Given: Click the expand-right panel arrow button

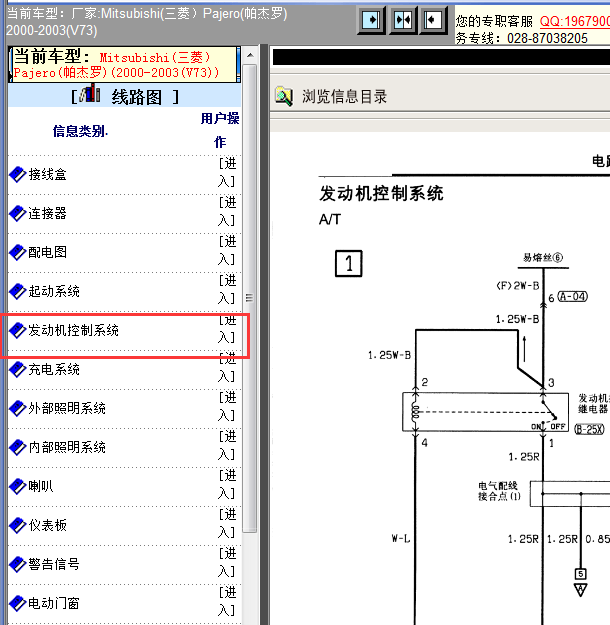Looking at the screenshot, I should pyautogui.click(x=371, y=20).
